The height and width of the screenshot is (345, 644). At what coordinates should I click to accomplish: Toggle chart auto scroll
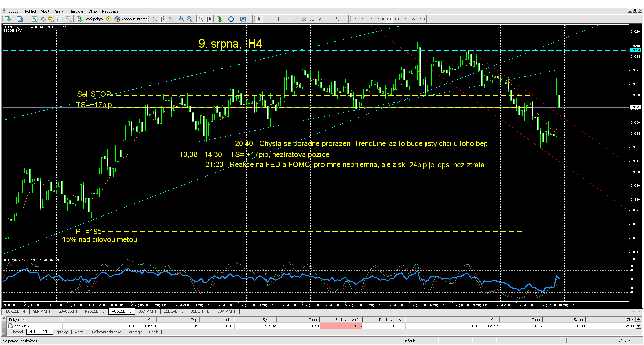[201, 19]
